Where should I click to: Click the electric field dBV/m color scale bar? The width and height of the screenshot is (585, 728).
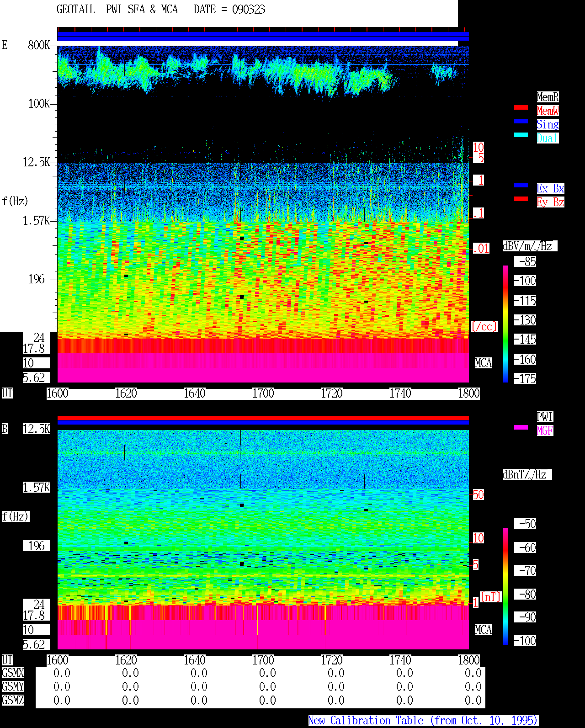click(505, 324)
